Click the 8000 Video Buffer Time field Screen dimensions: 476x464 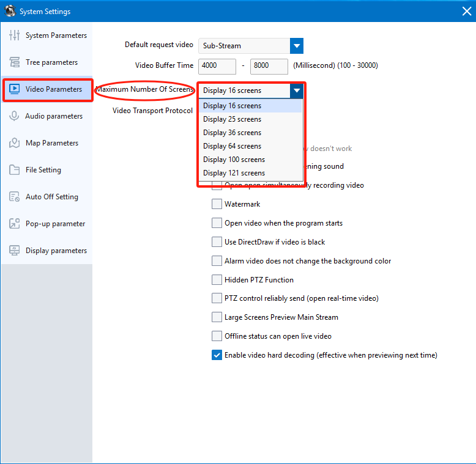click(x=269, y=66)
